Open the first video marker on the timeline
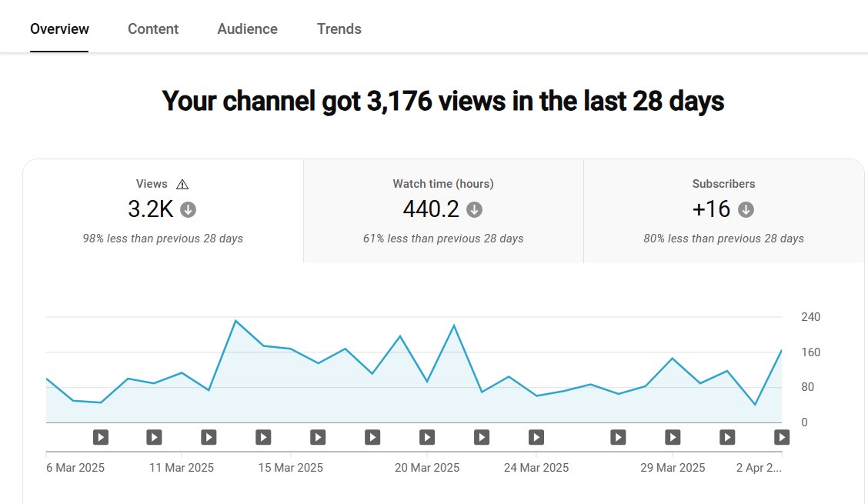Image resolution: width=868 pixels, height=504 pixels. tap(100, 438)
